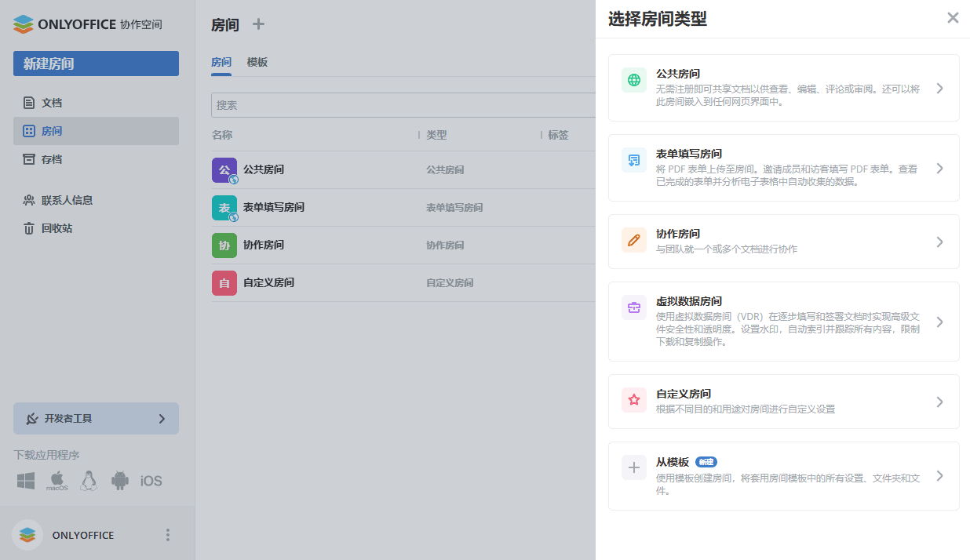Image resolution: width=970 pixels, height=560 pixels.
Task: Click the ONLYOFFICE logo icon at top left
Action: tap(24, 24)
